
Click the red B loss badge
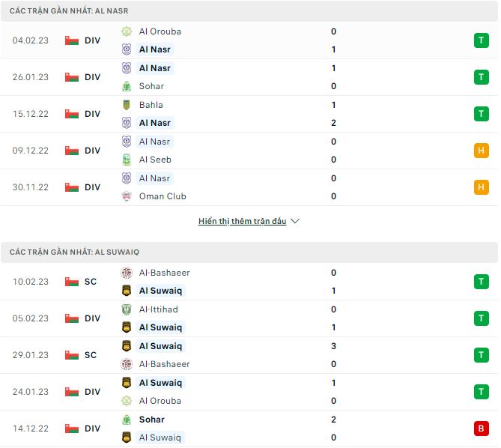[x=481, y=429]
